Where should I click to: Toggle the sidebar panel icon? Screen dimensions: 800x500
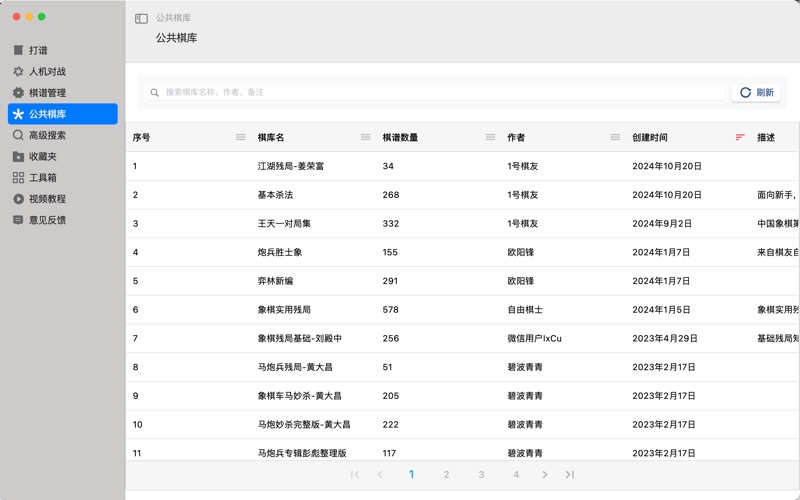click(141, 18)
